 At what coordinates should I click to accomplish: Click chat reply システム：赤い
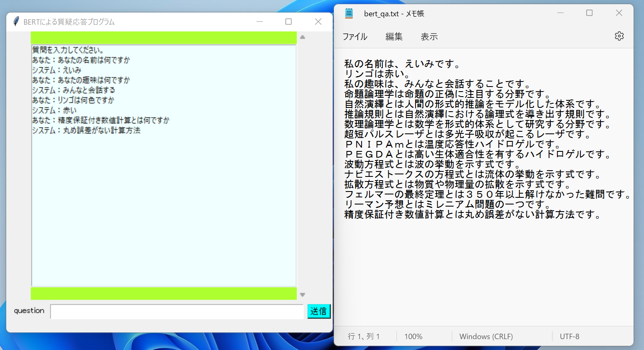(54, 110)
